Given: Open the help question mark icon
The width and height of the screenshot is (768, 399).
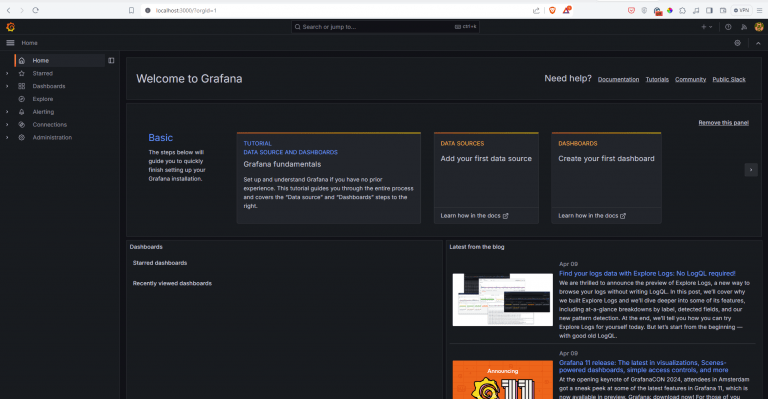Looking at the screenshot, I should tap(728, 27).
